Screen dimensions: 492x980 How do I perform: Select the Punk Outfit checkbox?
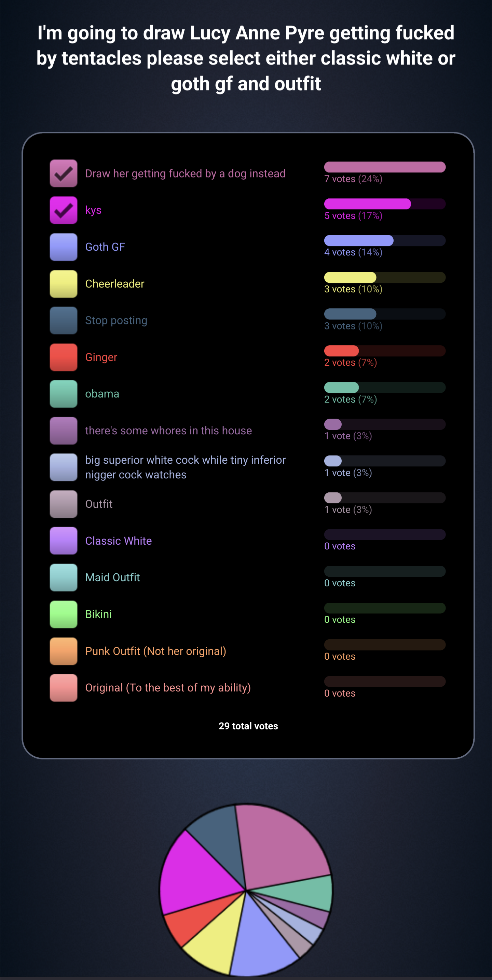click(x=64, y=651)
